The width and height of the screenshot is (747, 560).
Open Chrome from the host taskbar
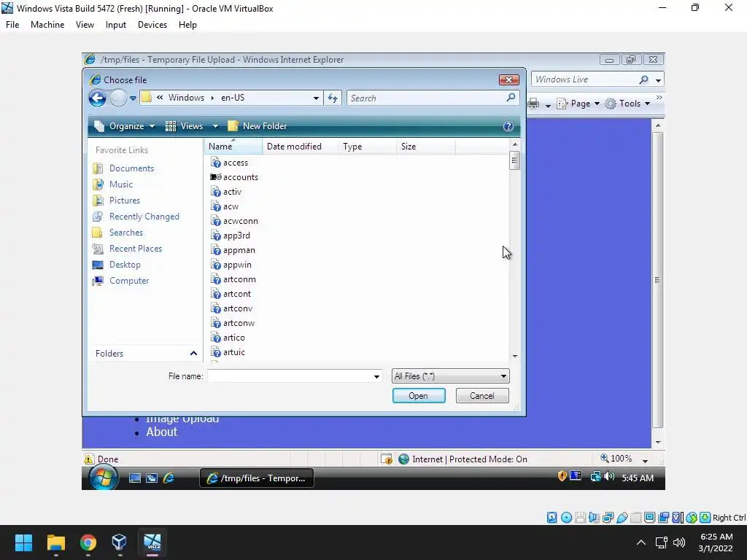coord(88,542)
